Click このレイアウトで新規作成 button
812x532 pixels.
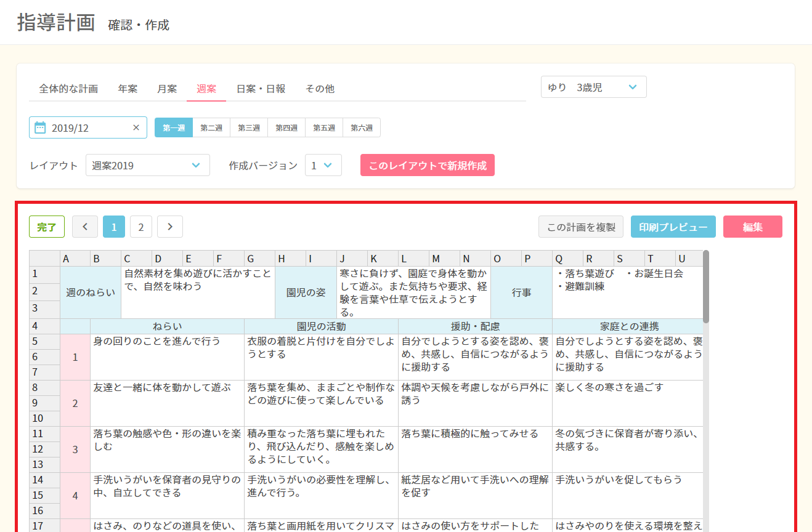pyautogui.click(x=428, y=165)
